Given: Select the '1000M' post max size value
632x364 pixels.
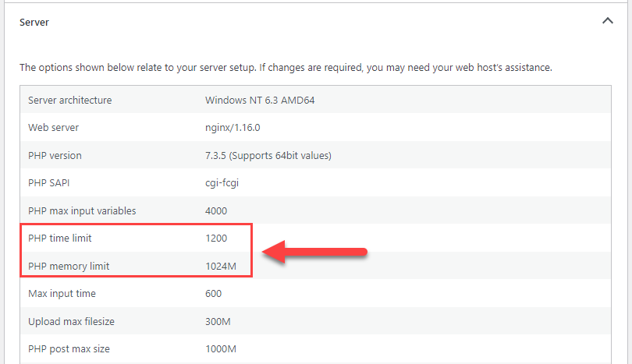Looking at the screenshot, I should (x=221, y=348).
